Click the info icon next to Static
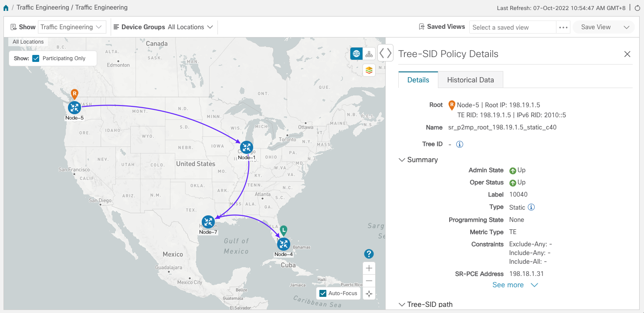The width and height of the screenshot is (644, 313). [x=531, y=208]
